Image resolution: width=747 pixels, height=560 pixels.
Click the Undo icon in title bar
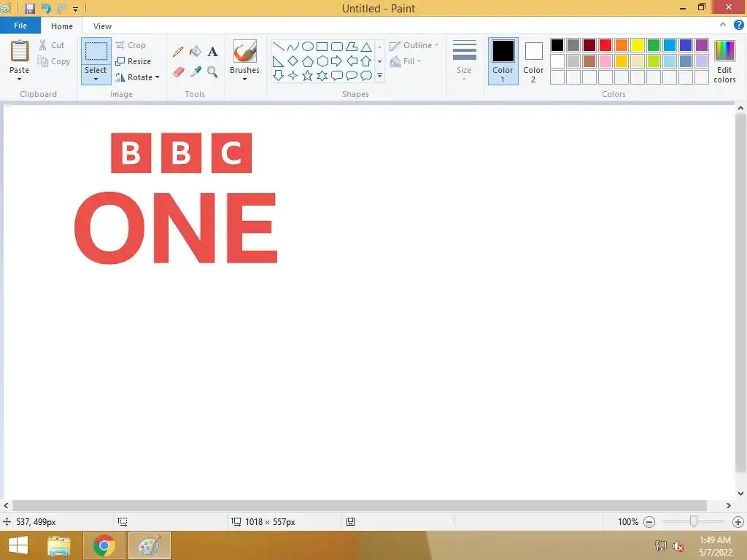tap(46, 8)
